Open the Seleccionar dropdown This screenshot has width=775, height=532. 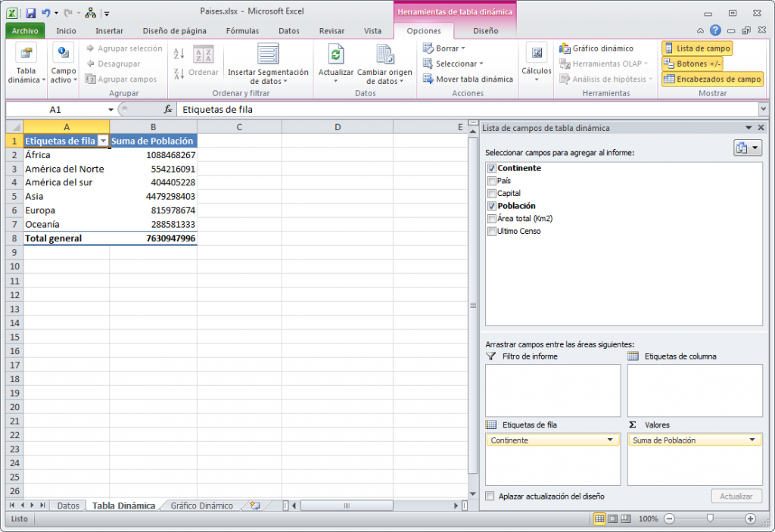pyautogui.click(x=453, y=64)
